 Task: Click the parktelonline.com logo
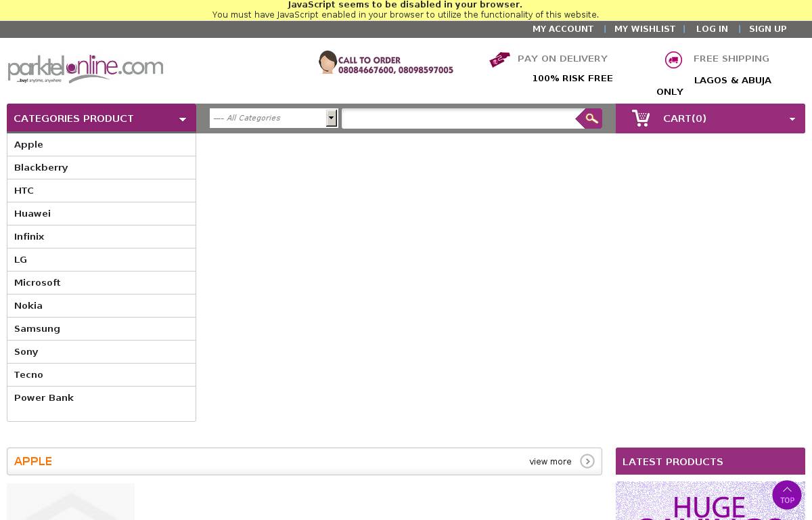[x=85, y=69]
